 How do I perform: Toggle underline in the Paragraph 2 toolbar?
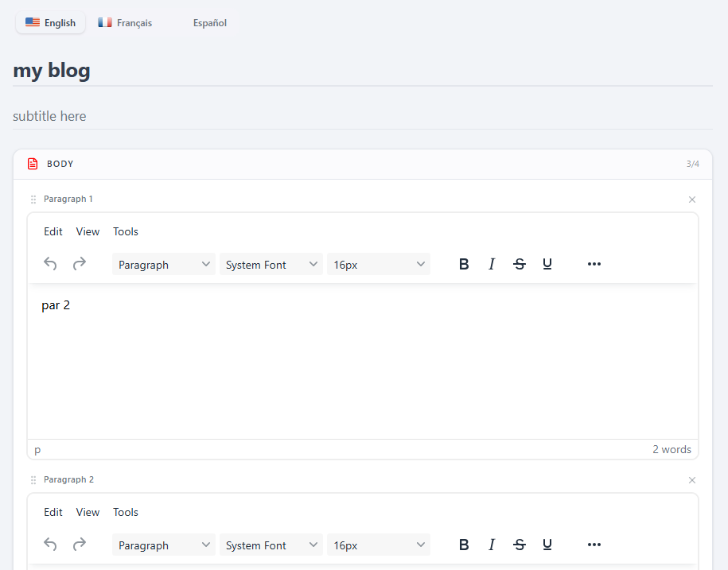(547, 545)
